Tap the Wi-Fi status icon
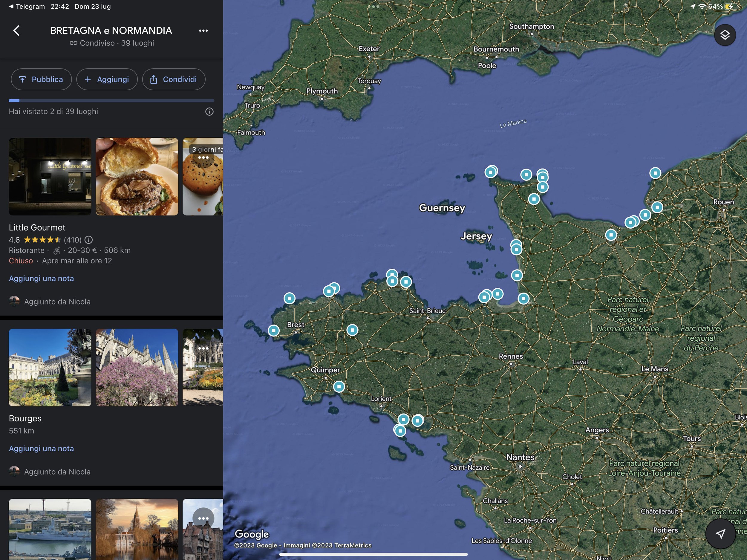This screenshot has height=560, width=747. pos(702,6)
